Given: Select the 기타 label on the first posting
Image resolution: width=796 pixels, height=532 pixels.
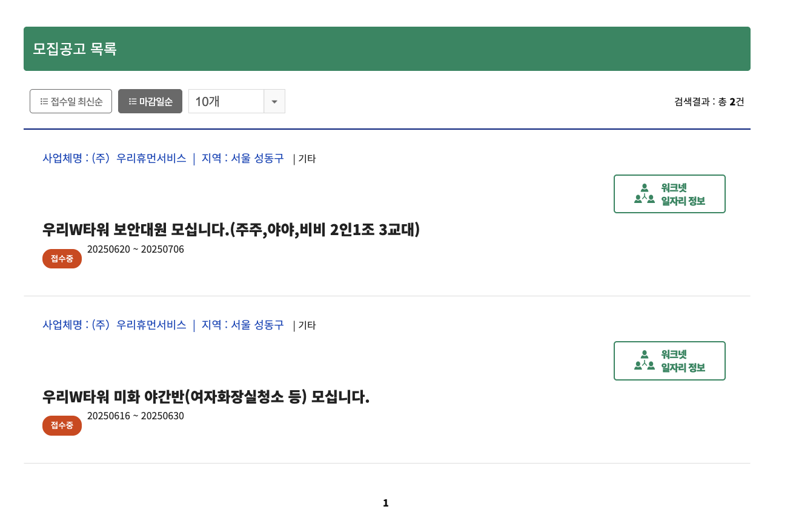Looking at the screenshot, I should 306,158.
